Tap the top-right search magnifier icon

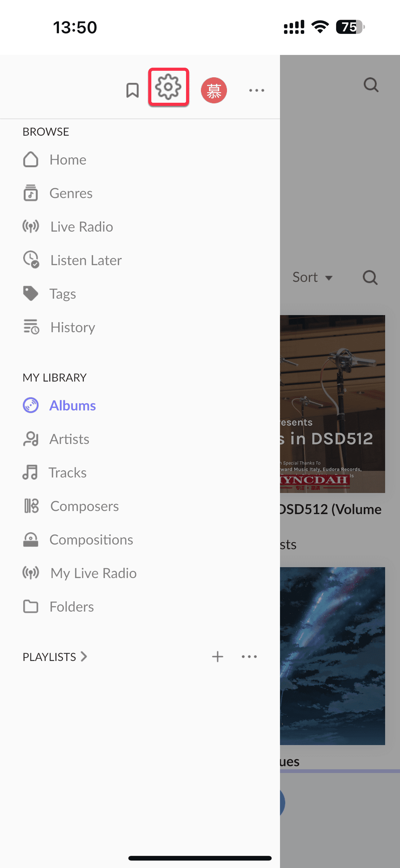tap(371, 85)
